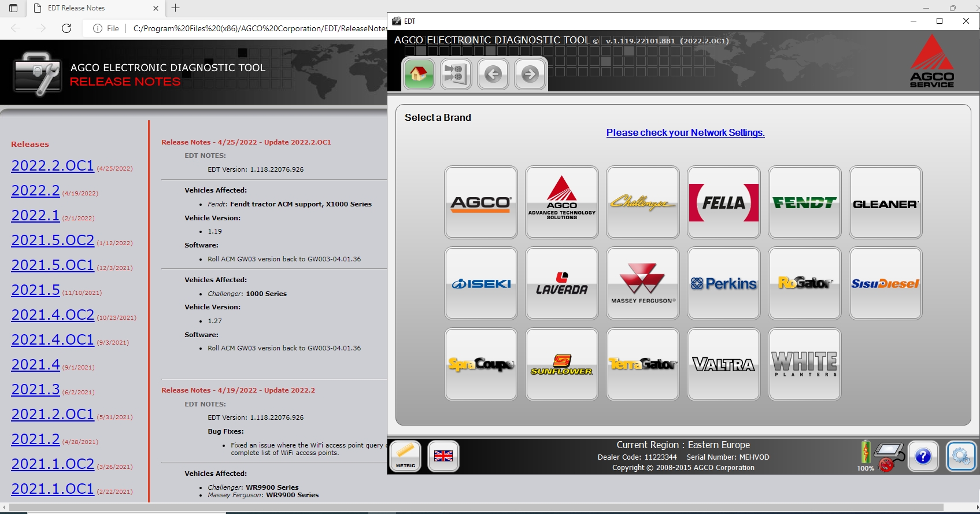Open the Laverda brand tile
980x514 pixels.
[x=562, y=283]
